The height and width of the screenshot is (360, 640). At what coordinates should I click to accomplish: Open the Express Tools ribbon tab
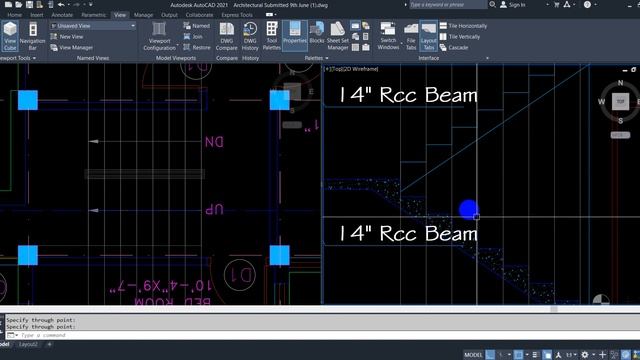237,15
